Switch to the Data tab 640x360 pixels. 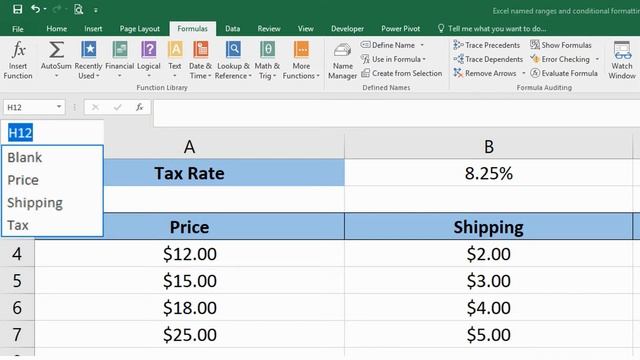click(x=232, y=29)
